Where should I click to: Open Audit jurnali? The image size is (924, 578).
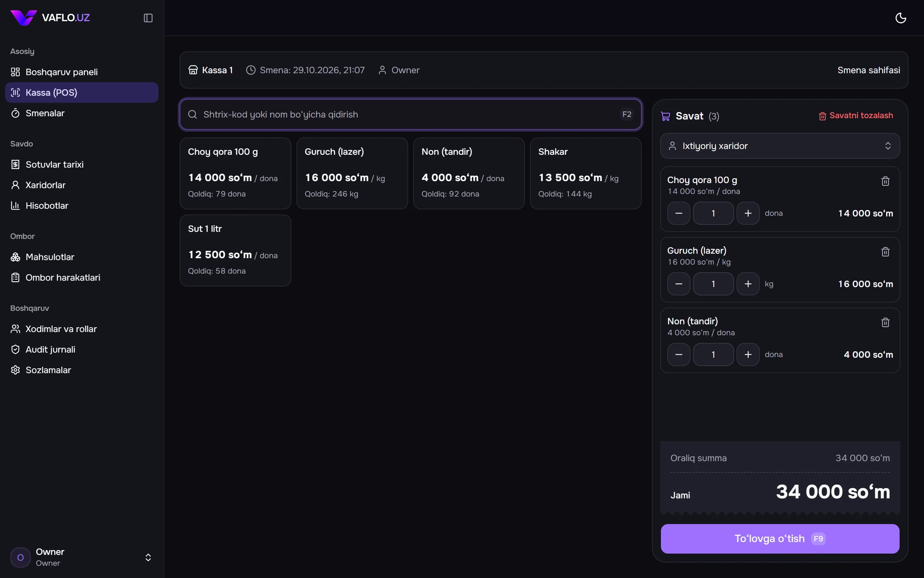coord(81,349)
